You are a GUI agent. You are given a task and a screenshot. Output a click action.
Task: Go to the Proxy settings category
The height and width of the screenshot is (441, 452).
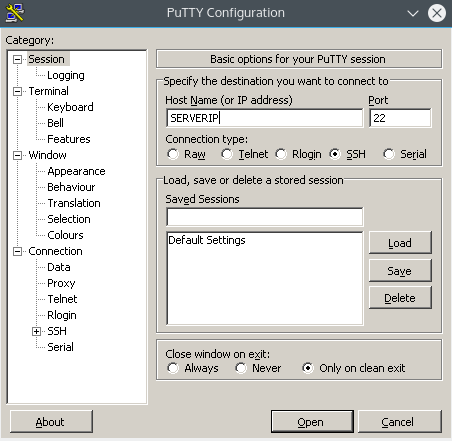click(x=61, y=283)
